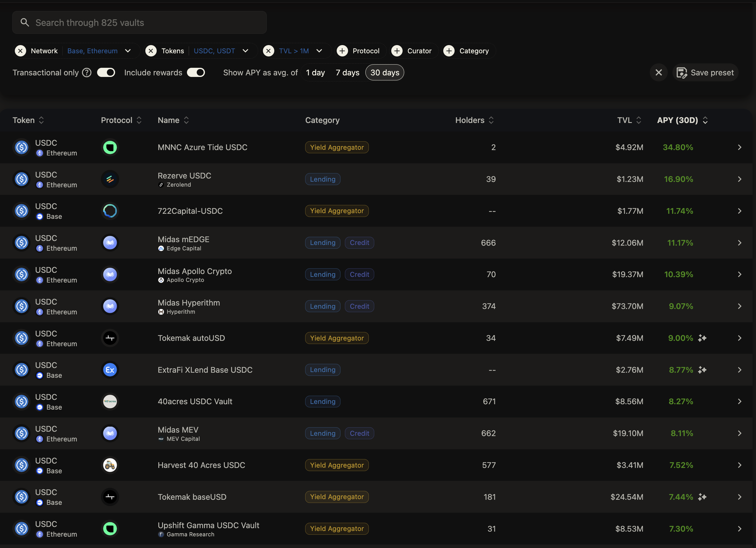Click the ExtraFi protocol logo icon
Screen dimensions: 756x548
point(110,370)
